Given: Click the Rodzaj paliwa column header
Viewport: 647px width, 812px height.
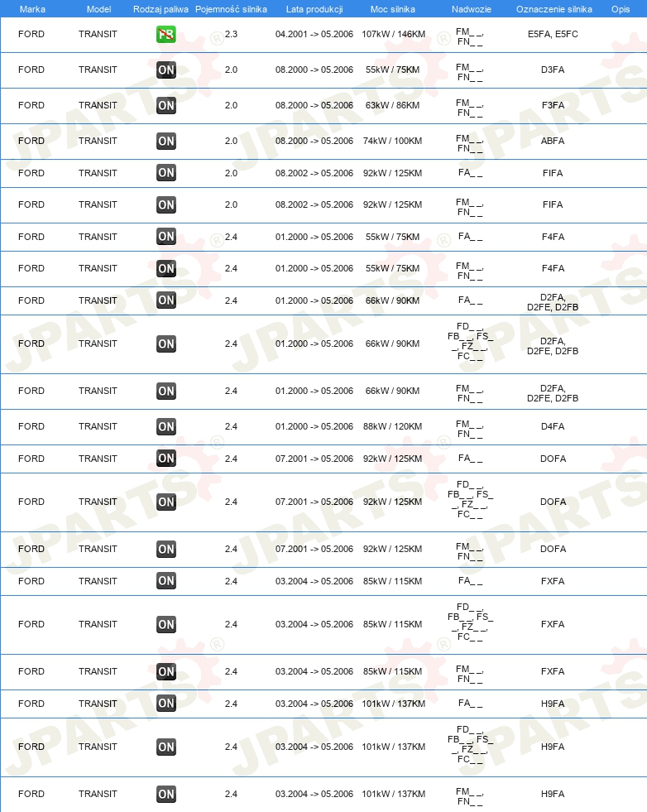Looking at the screenshot, I should tap(161, 9).
